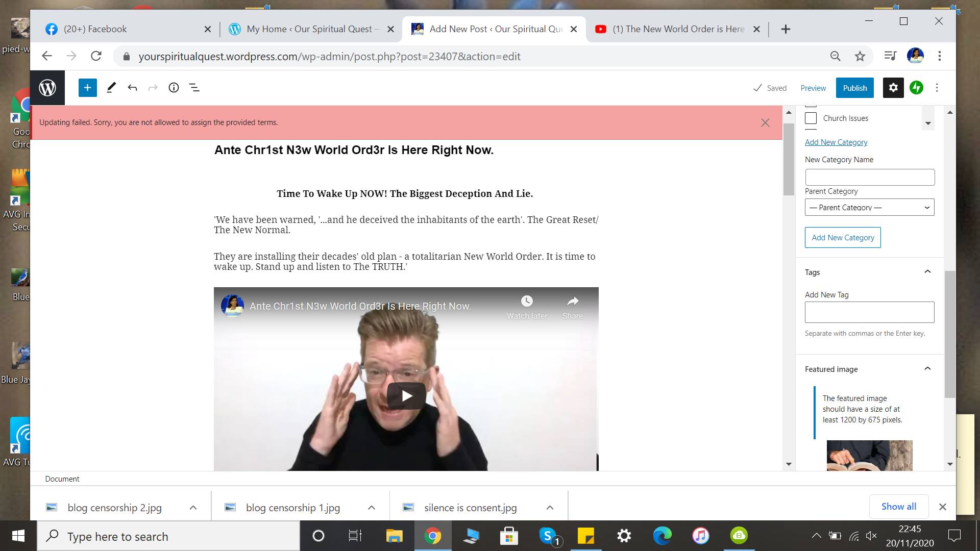
Task: Play the embedded YouTube video
Action: (406, 396)
